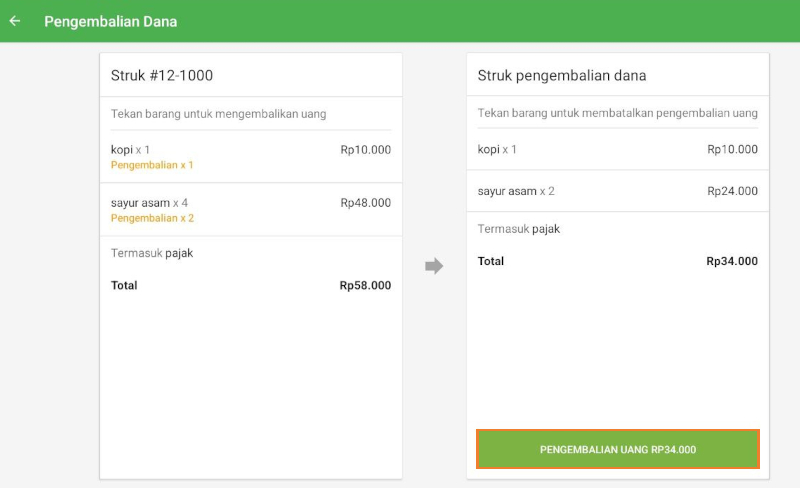Click the back arrow in the header
Screen dimensions: 800x488
point(15,21)
